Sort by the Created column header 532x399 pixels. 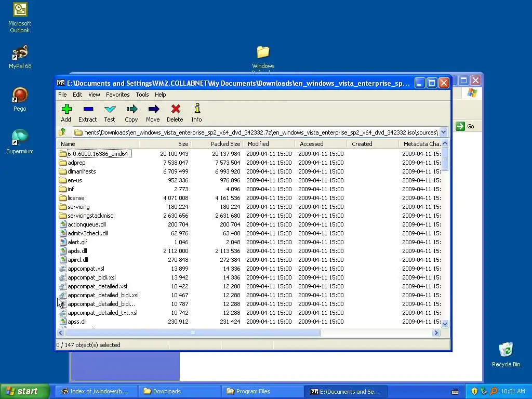[x=373, y=144]
